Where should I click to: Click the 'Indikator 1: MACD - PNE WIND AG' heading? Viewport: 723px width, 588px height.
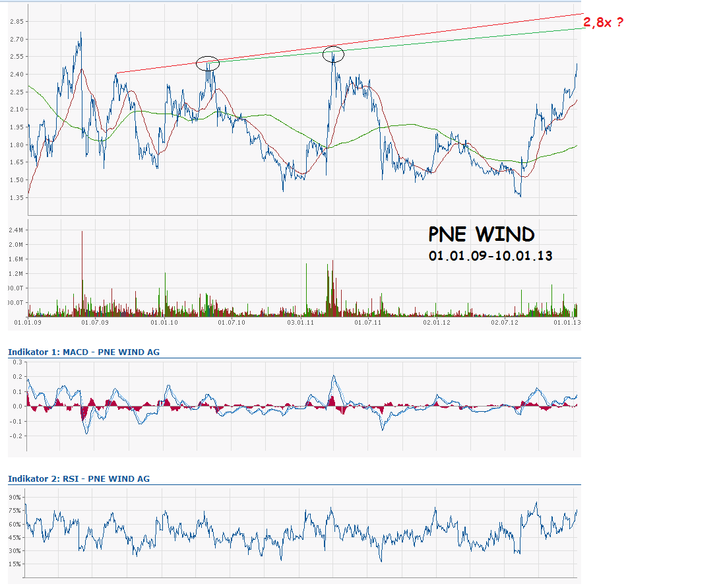point(84,352)
